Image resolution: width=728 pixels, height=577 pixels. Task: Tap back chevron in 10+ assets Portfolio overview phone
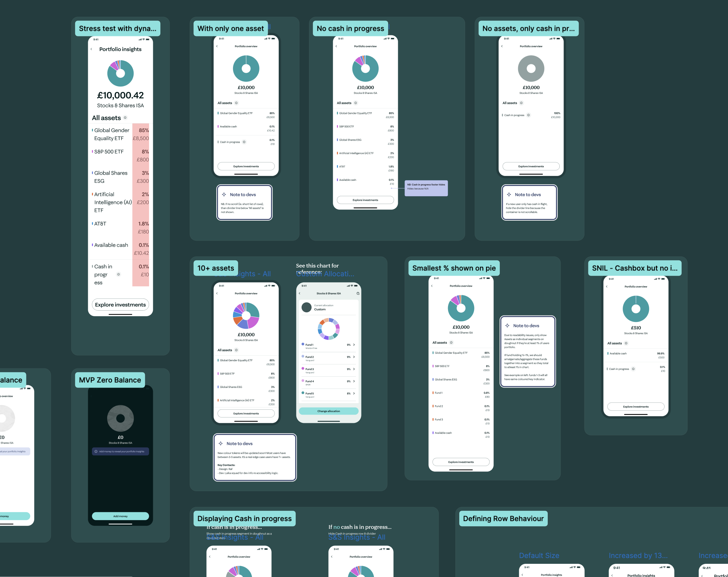(x=217, y=293)
